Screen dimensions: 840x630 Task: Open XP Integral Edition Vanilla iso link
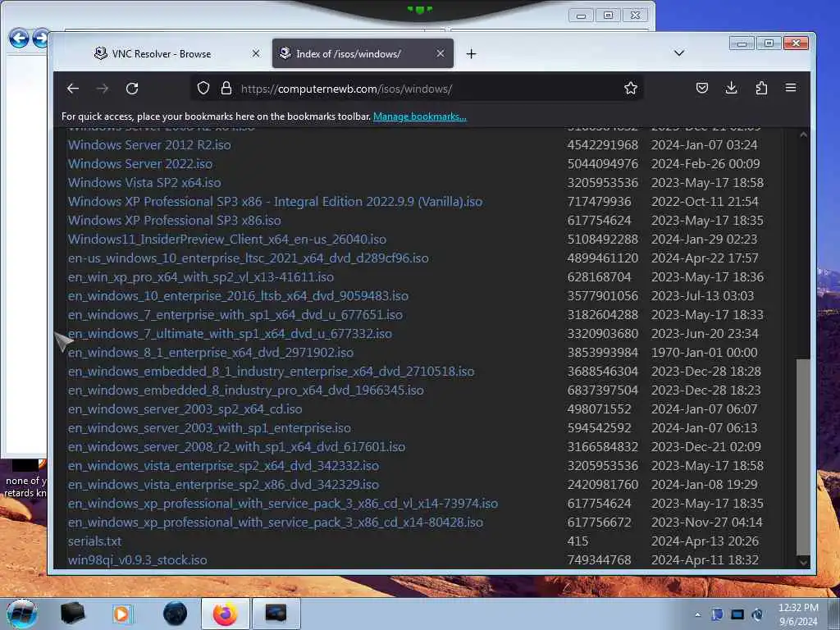pos(276,202)
